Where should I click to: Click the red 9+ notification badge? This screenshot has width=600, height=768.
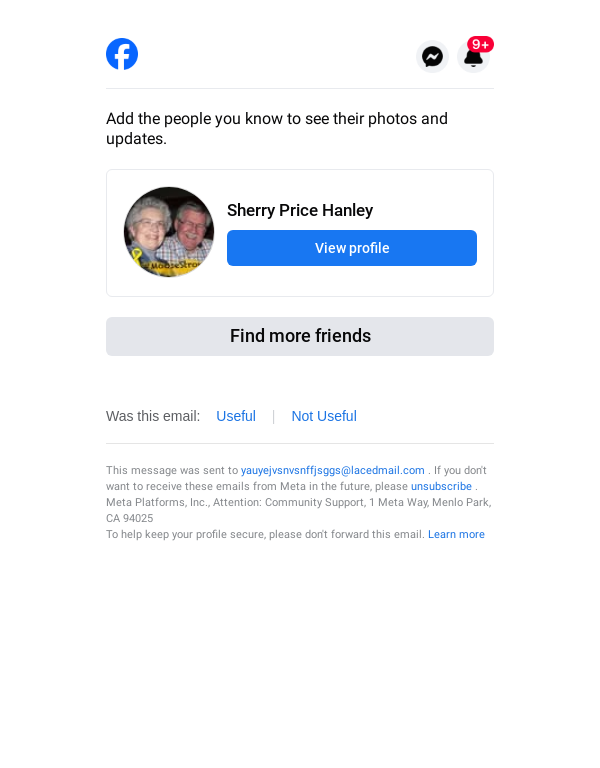pyautogui.click(x=480, y=45)
